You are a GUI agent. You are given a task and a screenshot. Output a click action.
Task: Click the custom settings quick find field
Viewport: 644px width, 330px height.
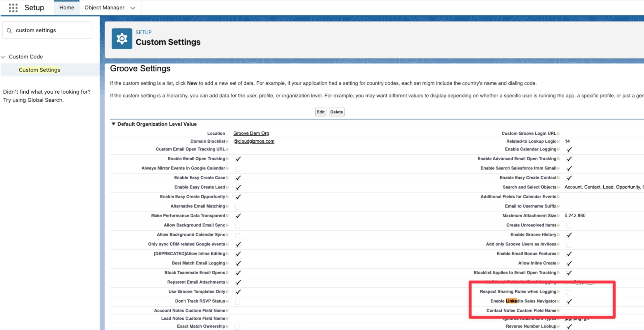tap(50, 30)
